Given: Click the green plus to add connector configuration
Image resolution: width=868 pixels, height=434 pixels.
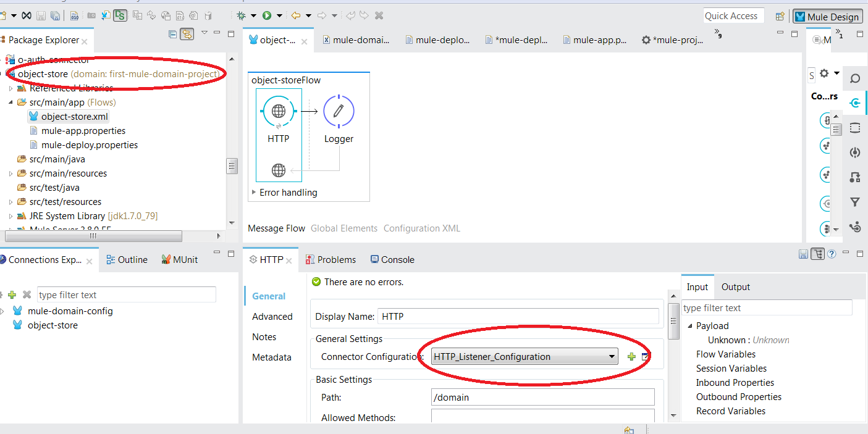Looking at the screenshot, I should pos(631,357).
